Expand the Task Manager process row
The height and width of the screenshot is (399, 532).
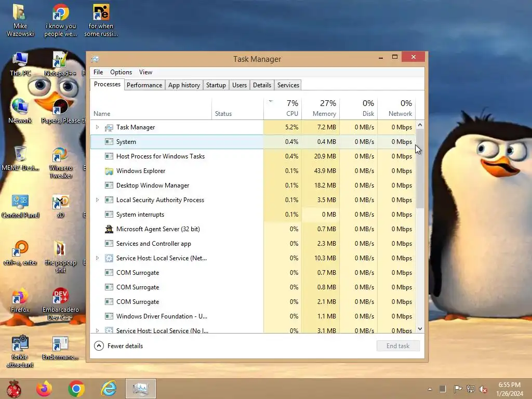click(97, 127)
